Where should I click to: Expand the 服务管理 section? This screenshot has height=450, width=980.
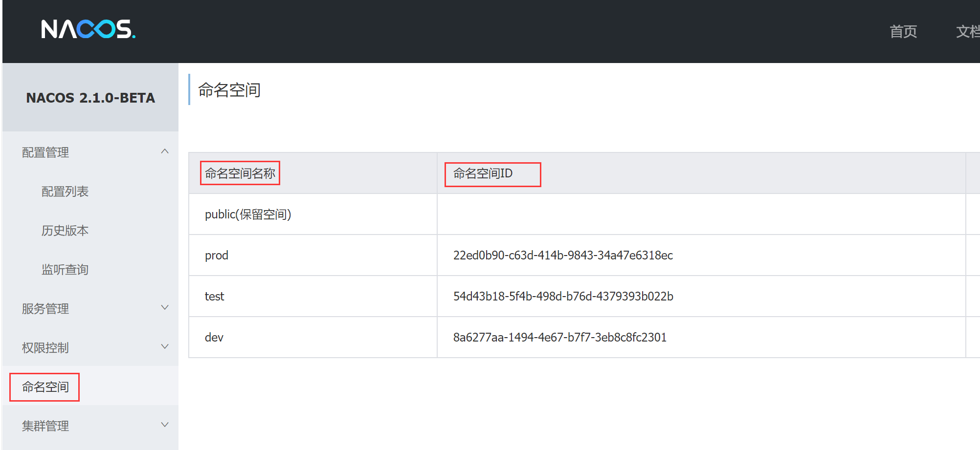165,308
